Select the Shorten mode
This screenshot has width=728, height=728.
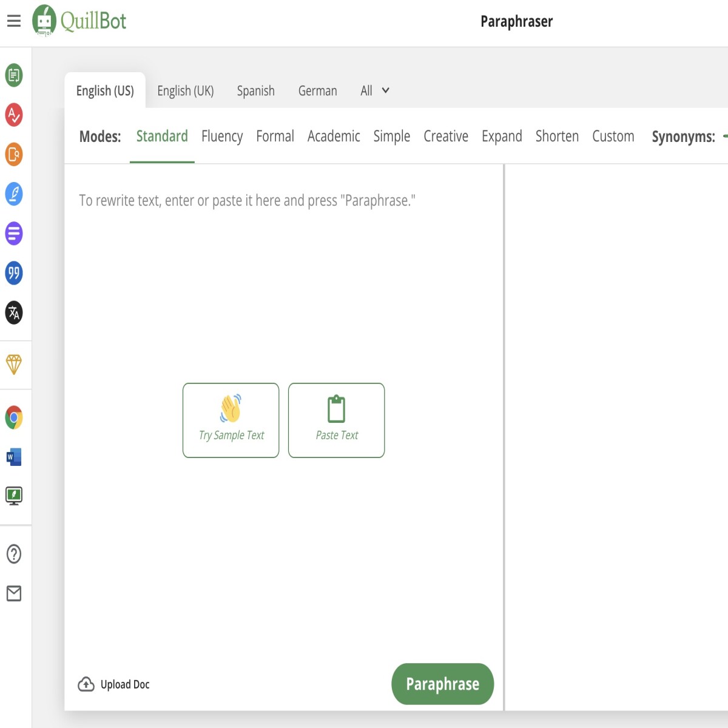tap(557, 136)
